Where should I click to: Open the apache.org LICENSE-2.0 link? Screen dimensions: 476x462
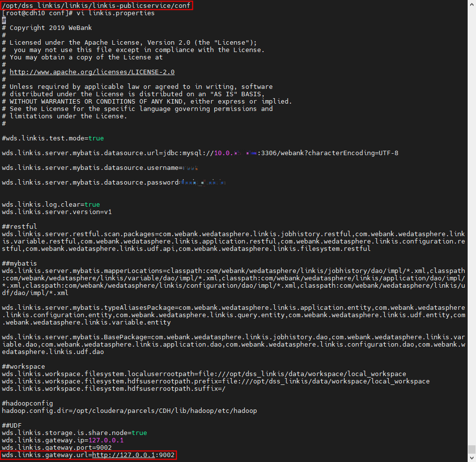[x=92, y=72]
